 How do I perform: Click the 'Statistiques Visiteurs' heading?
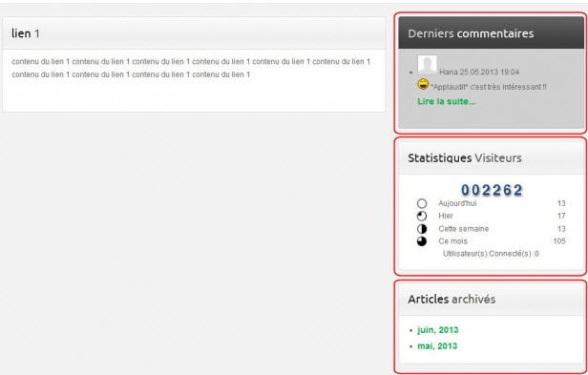tap(465, 157)
